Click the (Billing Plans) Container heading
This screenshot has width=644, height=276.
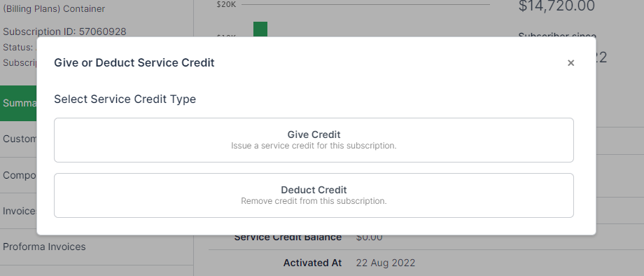(x=54, y=8)
